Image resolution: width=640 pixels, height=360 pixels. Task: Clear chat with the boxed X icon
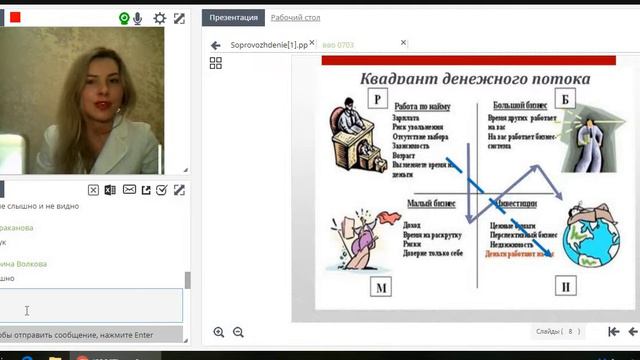93,190
